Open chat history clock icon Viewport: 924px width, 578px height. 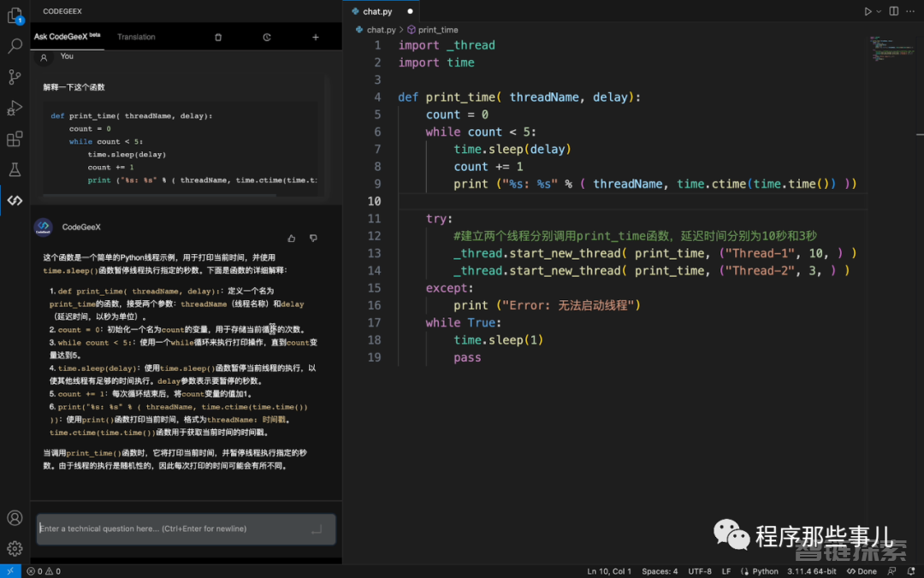coord(267,37)
